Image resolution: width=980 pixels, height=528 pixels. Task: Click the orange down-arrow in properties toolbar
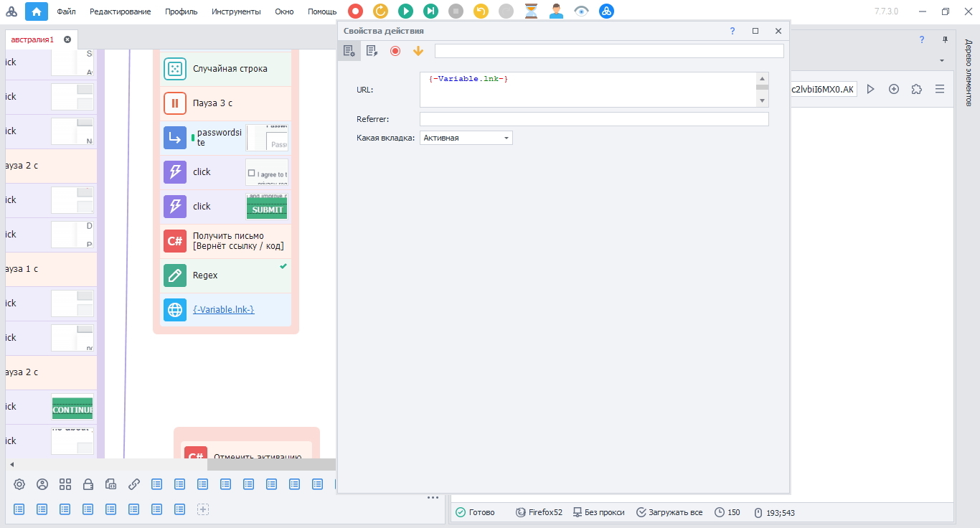(418, 51)
